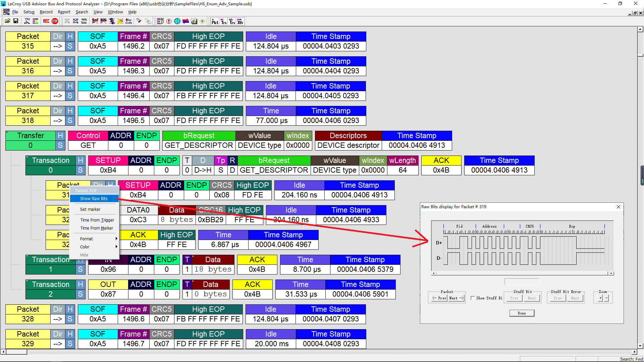Zoom in on trace with the magnifier plus icon

(x=67, y=21)
